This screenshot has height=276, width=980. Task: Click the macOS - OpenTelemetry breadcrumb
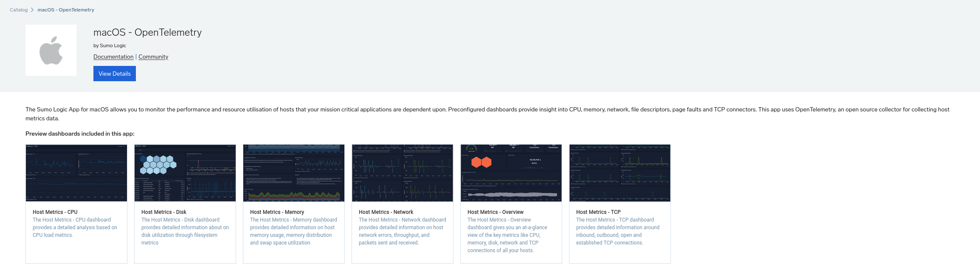[x=66, y=10]
